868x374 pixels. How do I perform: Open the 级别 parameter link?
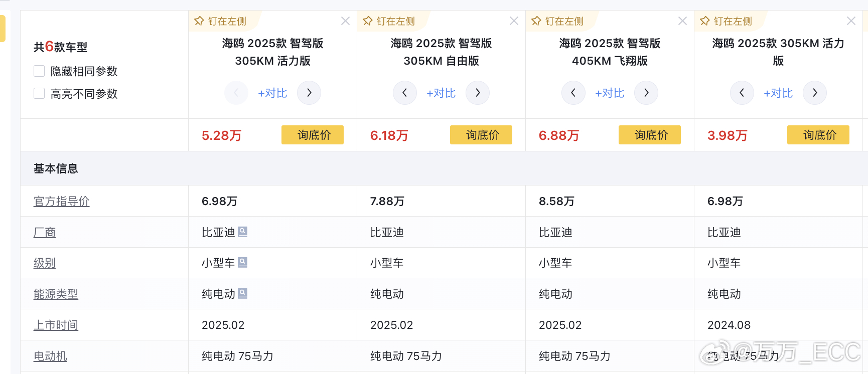[x=45, y=263]
